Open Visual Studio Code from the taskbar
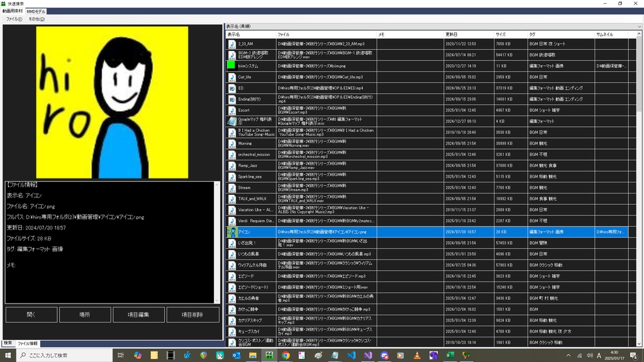 click(x=351, y=356)
